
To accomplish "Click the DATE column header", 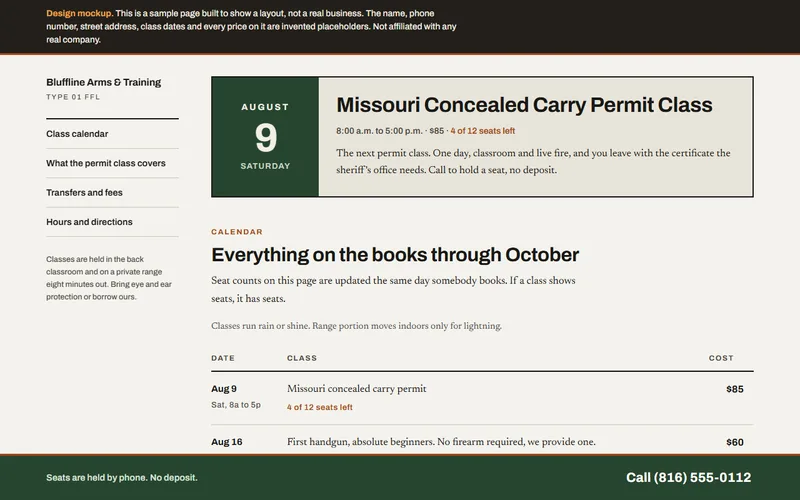I will point(223,358).
